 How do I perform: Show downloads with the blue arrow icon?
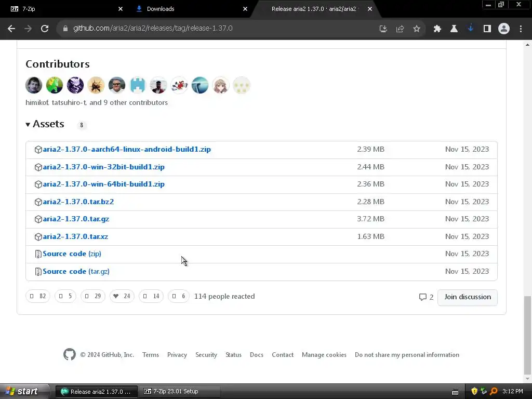[x=471, y=29]
